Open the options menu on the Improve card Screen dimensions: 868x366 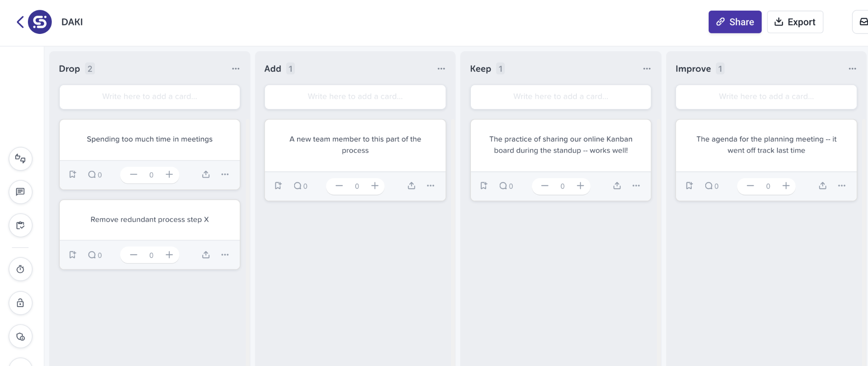[842, 186]
